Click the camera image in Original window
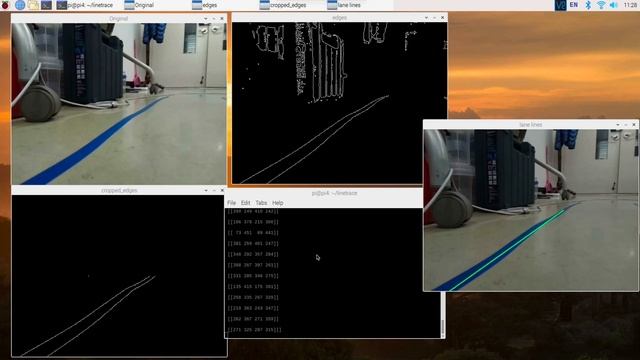 pyautogui.click(x=119, y=104)
